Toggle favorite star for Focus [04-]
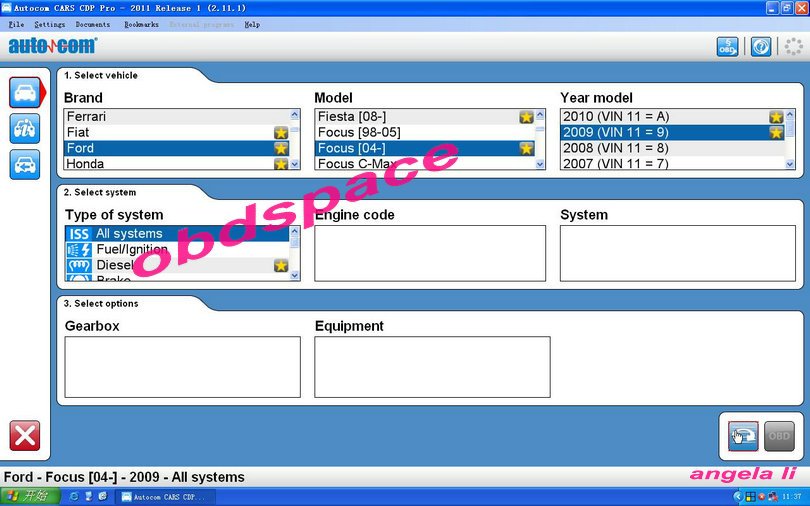This screenshot has height=506, width=810. (x=526, y=149)
